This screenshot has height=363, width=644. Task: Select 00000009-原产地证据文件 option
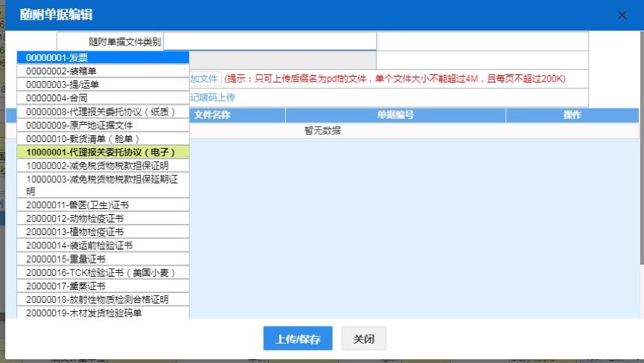(x=103, y=125)
